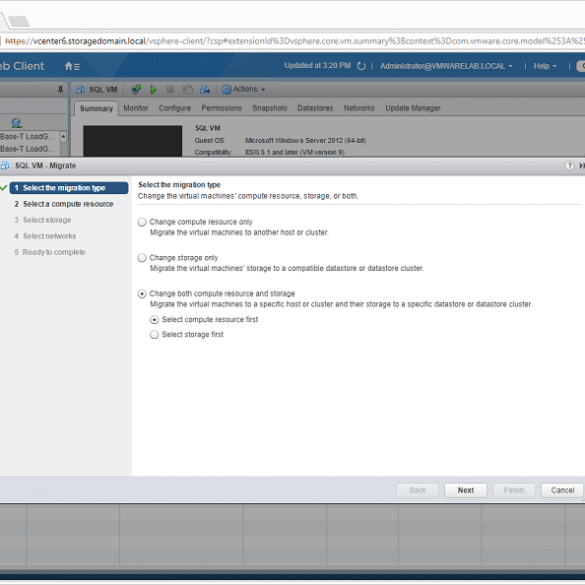
Task: Choose Select compute resource first
Action: tap(154, 320)
